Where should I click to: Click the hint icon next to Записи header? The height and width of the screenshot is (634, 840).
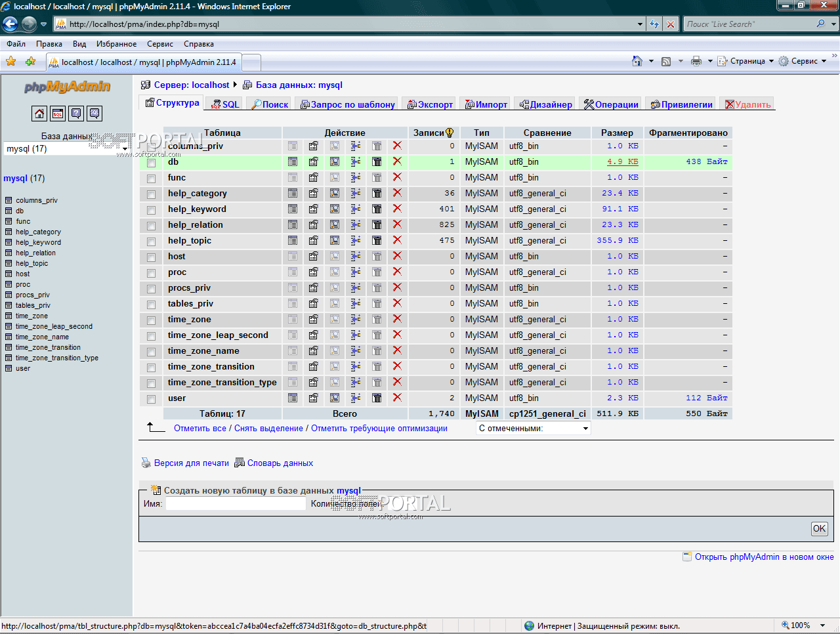(x=450, y=133)
